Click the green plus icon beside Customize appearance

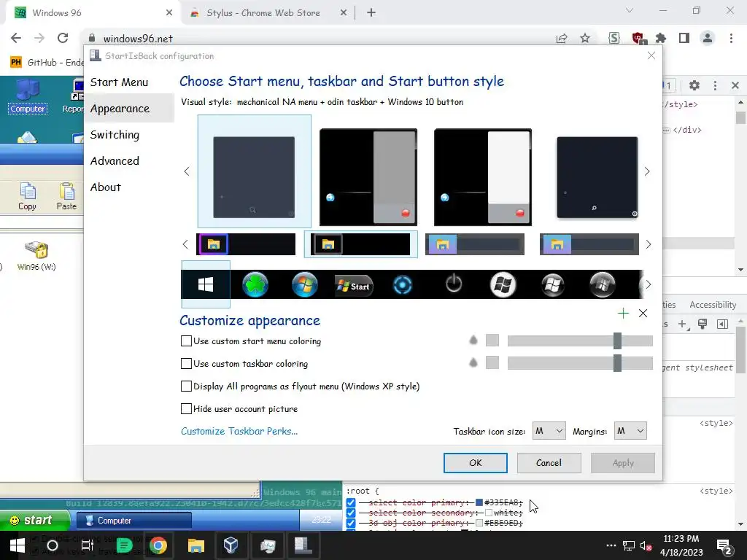click(623, 313)
